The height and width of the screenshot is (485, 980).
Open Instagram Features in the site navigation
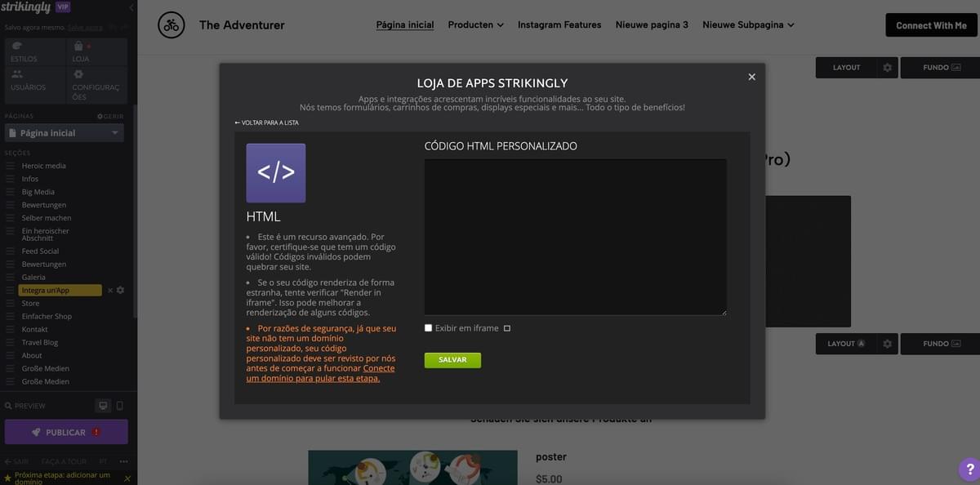click(559, 24)
